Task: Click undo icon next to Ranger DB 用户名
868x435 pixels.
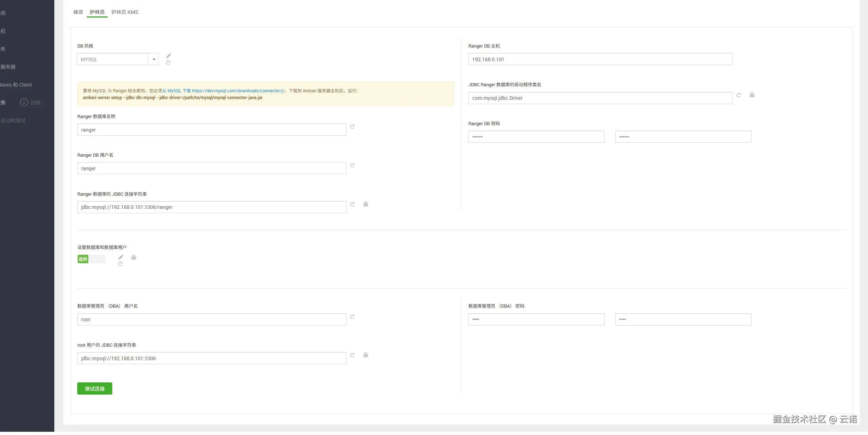Action: pyautogui.click(x=352, y=165)
